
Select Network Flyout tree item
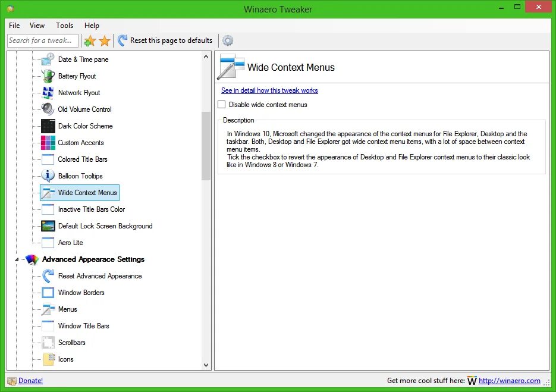tap(79, 93)
